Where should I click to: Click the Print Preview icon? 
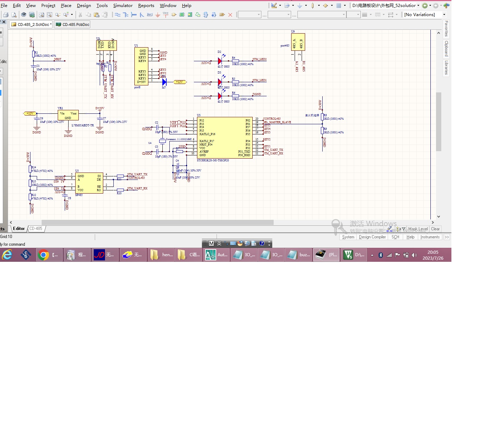pos(14,15)
